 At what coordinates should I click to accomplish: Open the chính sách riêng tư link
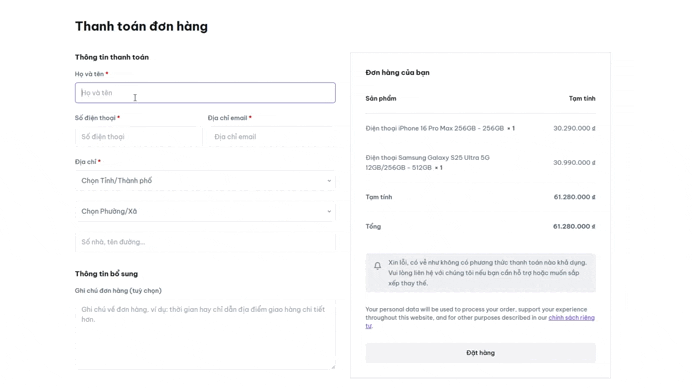[571, 318]
